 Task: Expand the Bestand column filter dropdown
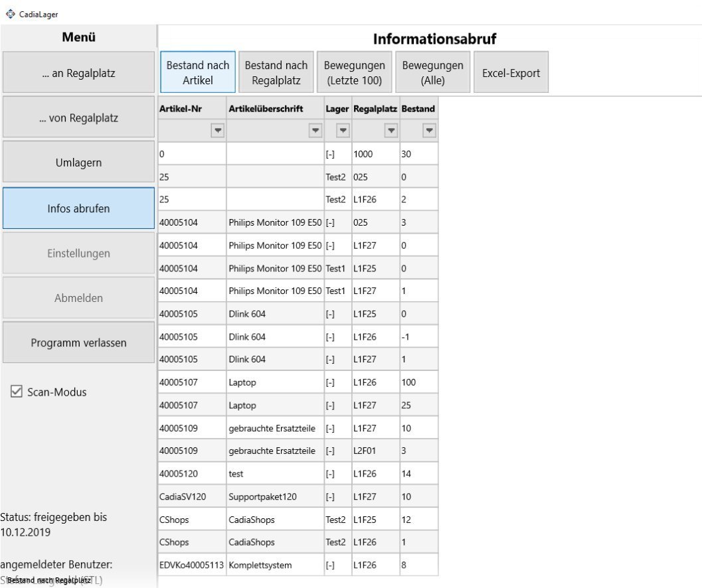tap(430, 131)
